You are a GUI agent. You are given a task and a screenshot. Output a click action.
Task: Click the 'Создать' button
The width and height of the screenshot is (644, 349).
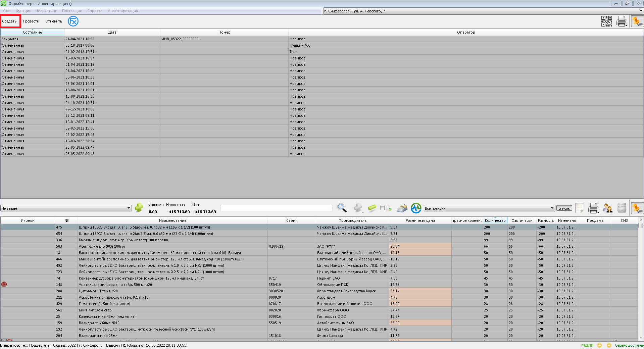(9, 21)
